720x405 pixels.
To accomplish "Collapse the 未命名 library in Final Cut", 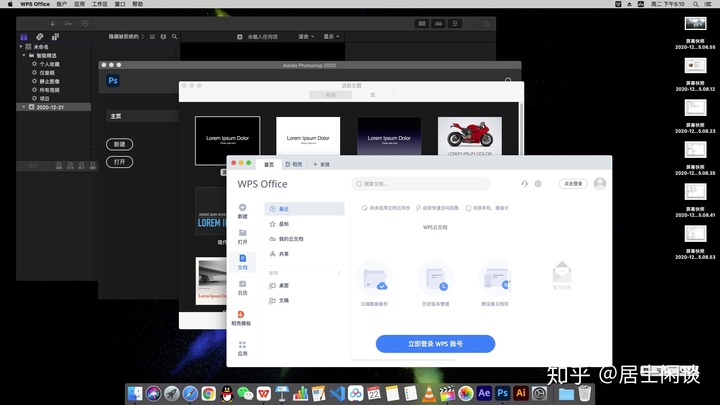I will click(21, 47).
